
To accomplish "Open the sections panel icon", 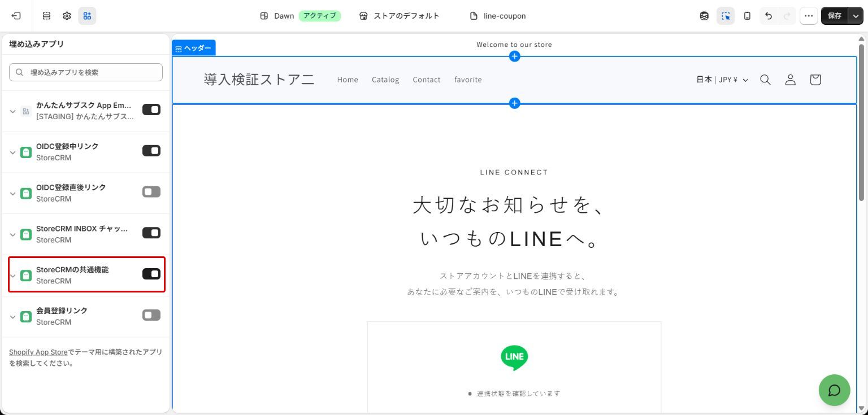I will [x=47, y=16].
